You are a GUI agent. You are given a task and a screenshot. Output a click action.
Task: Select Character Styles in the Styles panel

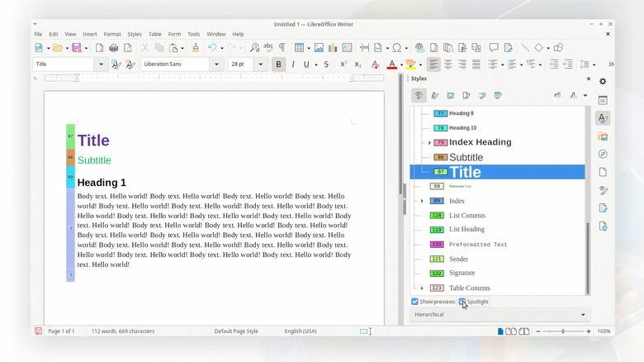[x=434, y=95]
